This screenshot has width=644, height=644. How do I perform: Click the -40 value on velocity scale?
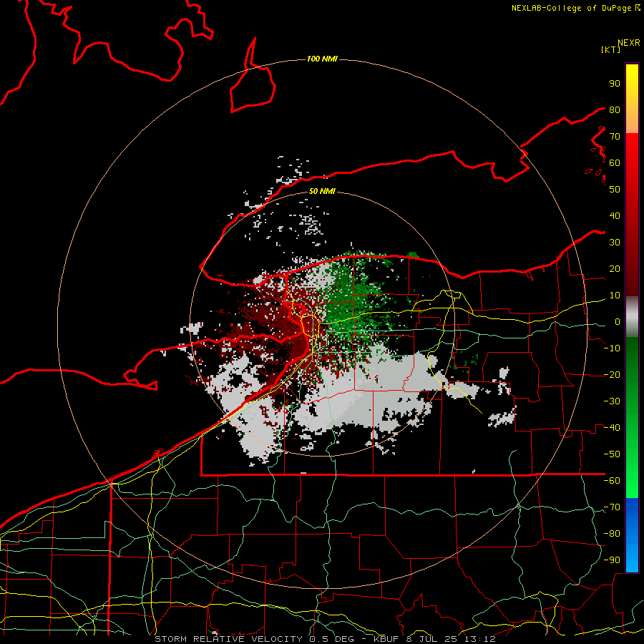[x=612, y=428]
